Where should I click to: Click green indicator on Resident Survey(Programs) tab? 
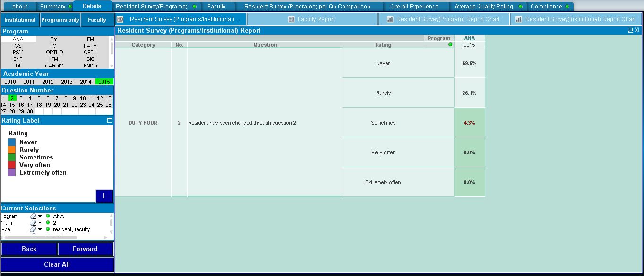[x=195, y=7]
